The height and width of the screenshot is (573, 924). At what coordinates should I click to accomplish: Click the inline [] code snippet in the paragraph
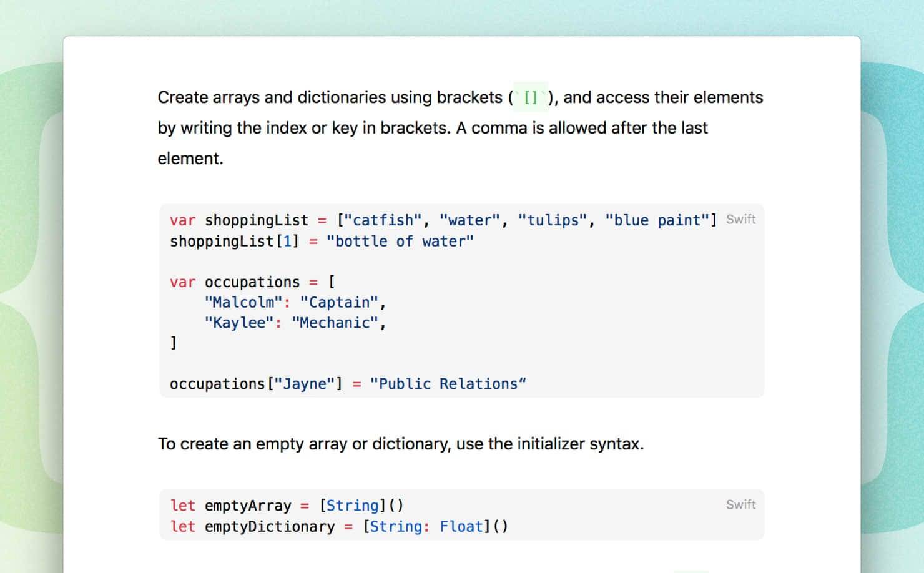(531, 97)
